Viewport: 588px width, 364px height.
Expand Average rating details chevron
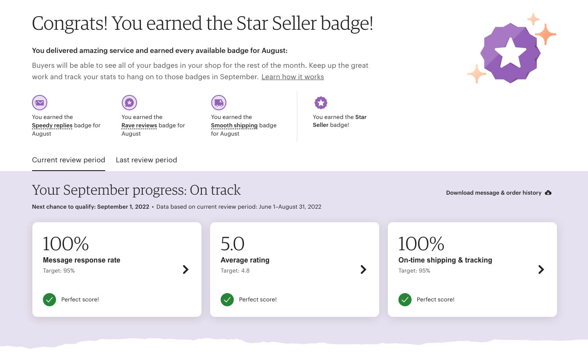pyautogui.click(x=363, y=269)
